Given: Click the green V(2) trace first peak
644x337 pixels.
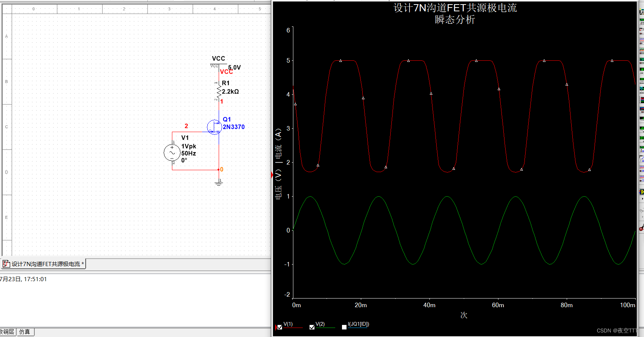Looking at the screenshot, I should [310, 197].
